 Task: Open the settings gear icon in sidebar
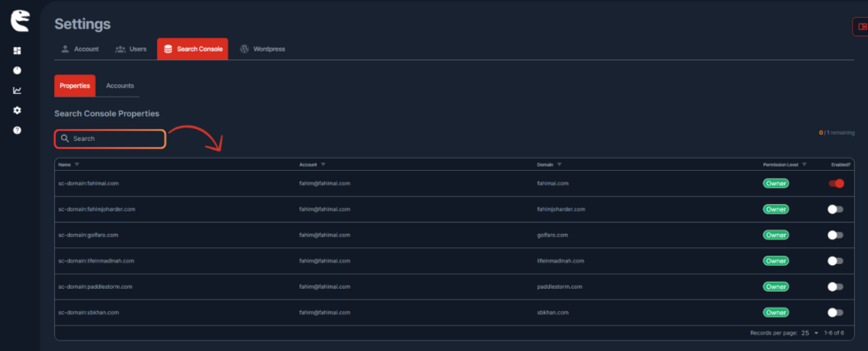coord(17,110)
